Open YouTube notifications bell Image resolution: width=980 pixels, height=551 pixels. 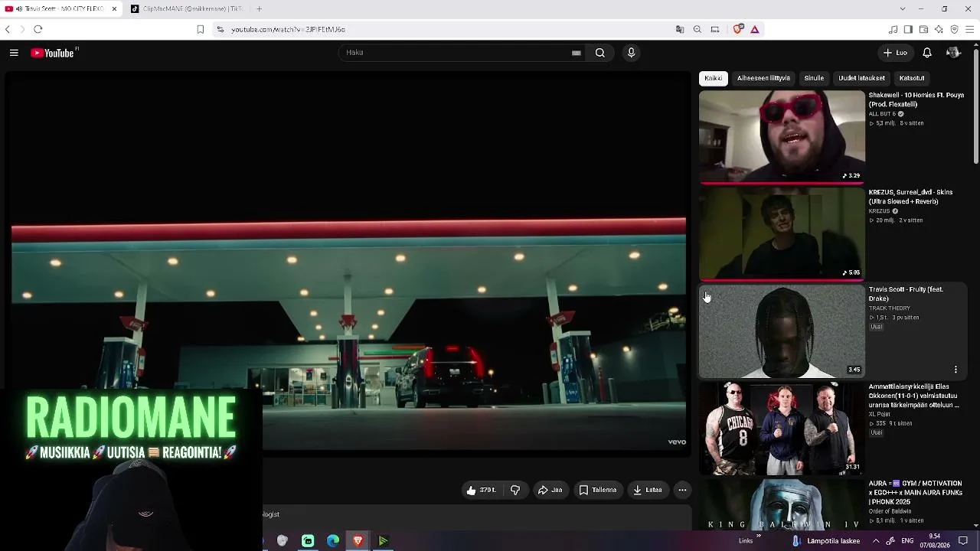926,53
